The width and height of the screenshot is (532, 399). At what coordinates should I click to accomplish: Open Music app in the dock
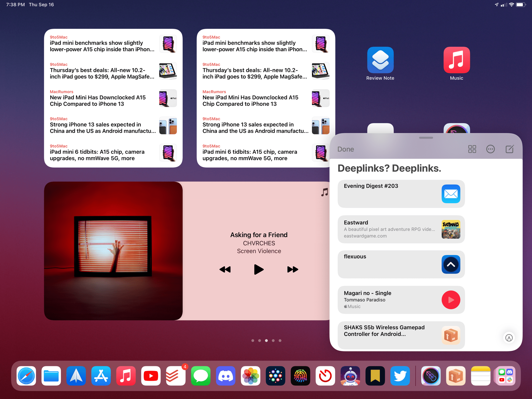pyautogui.click(x=126, y=376)
